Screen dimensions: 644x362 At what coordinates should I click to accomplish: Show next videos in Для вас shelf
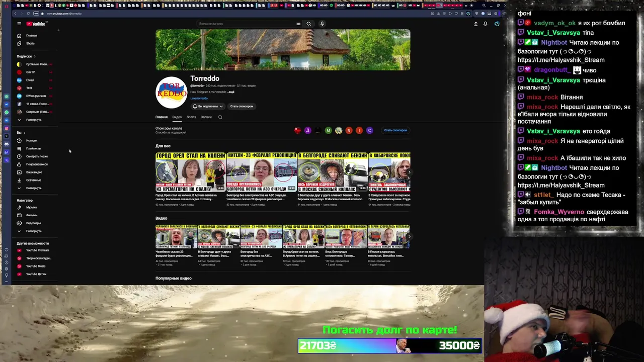click(409, 172)
